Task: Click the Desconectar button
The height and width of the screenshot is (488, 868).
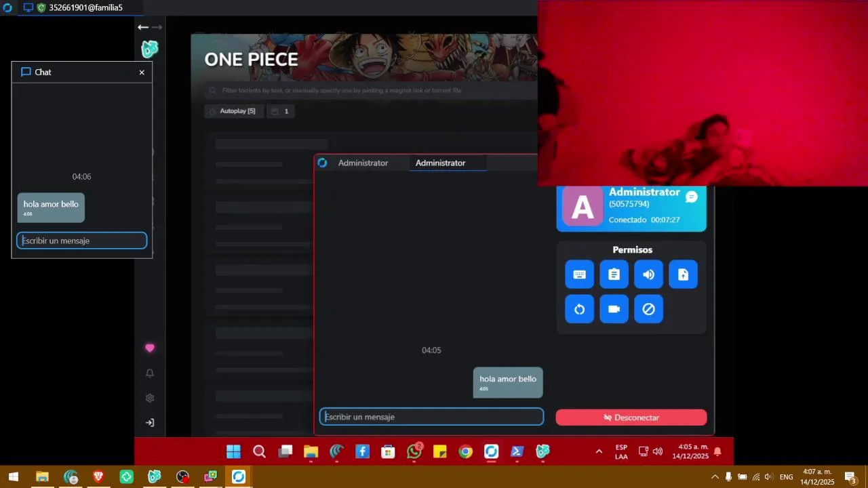Action: [x=631, y=418]
